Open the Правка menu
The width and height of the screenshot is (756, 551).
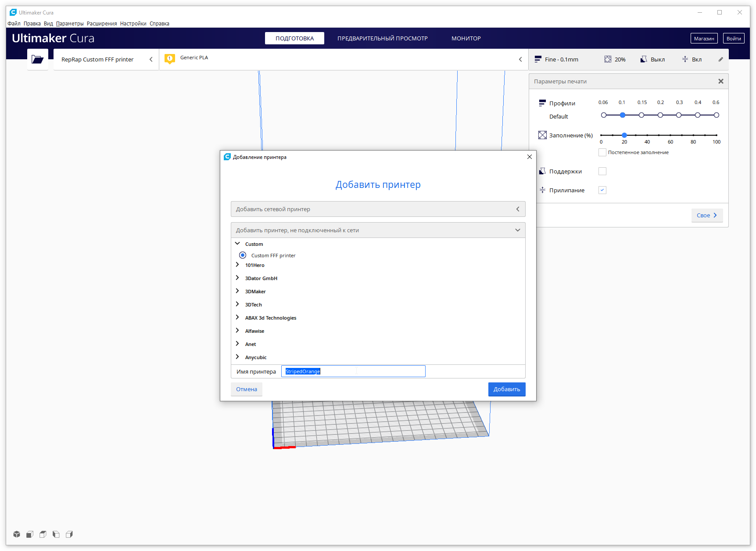(32, 24)
